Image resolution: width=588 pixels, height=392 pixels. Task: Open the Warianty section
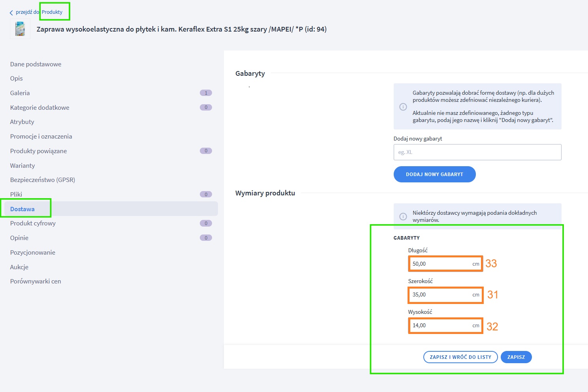pyautogui.click(x=23, y=165)
